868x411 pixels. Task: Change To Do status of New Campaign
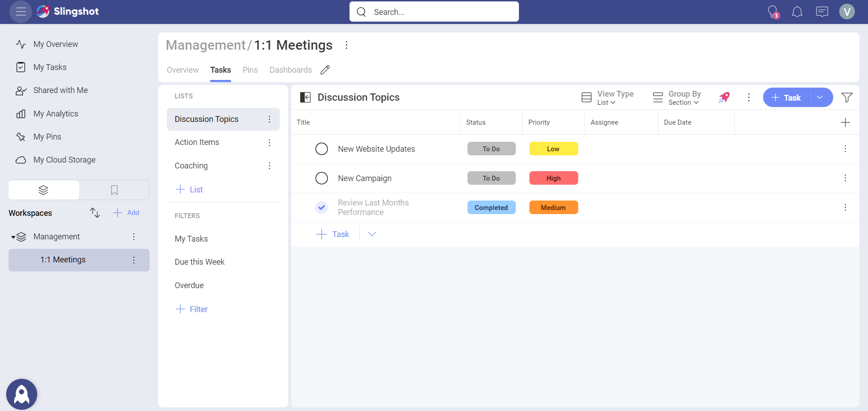click(491, 178)
